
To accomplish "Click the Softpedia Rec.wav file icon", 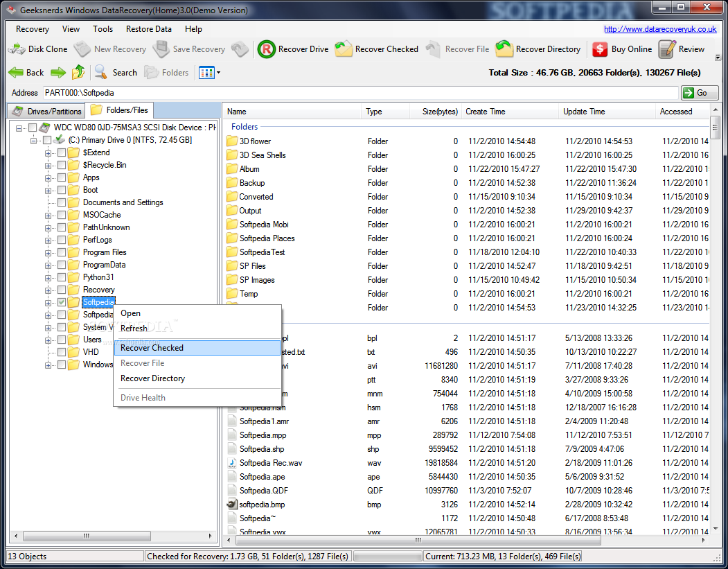I will click(x=231, y=463).
